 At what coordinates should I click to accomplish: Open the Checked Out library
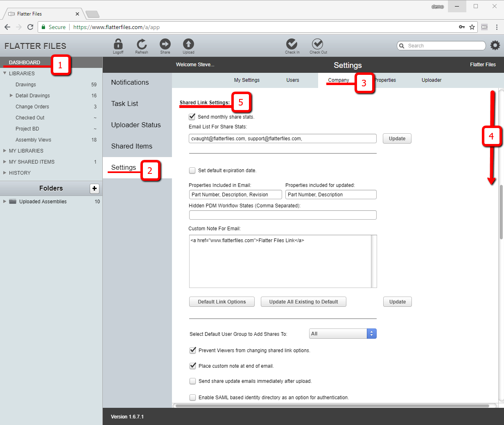pos(30,117)
